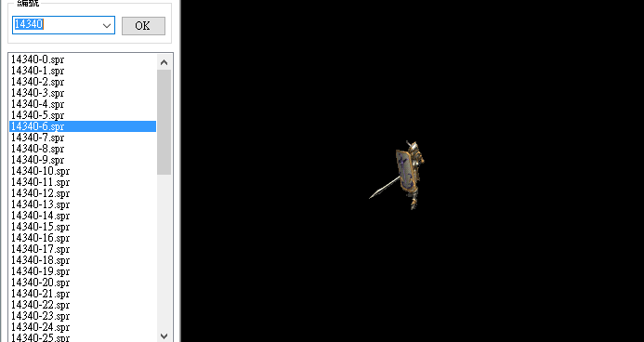Select 14340-16.spr in the list
Screen dimensions: 644x342
[83, 238]
